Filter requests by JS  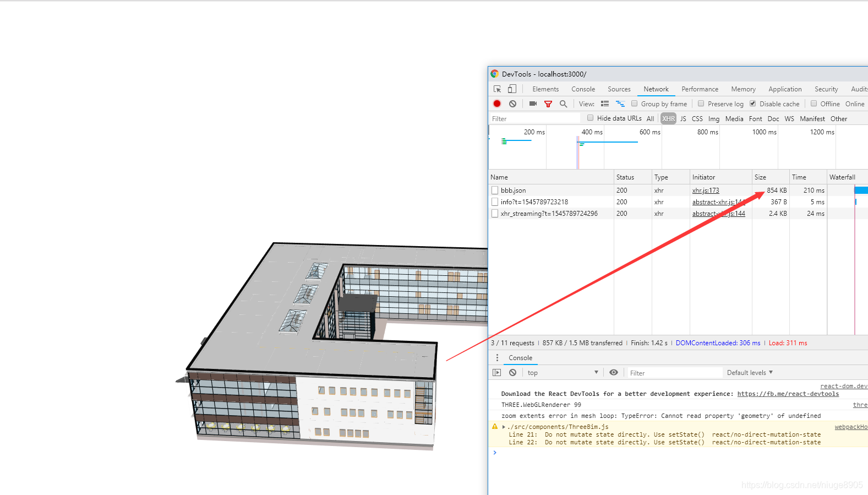tap(683, 118)
